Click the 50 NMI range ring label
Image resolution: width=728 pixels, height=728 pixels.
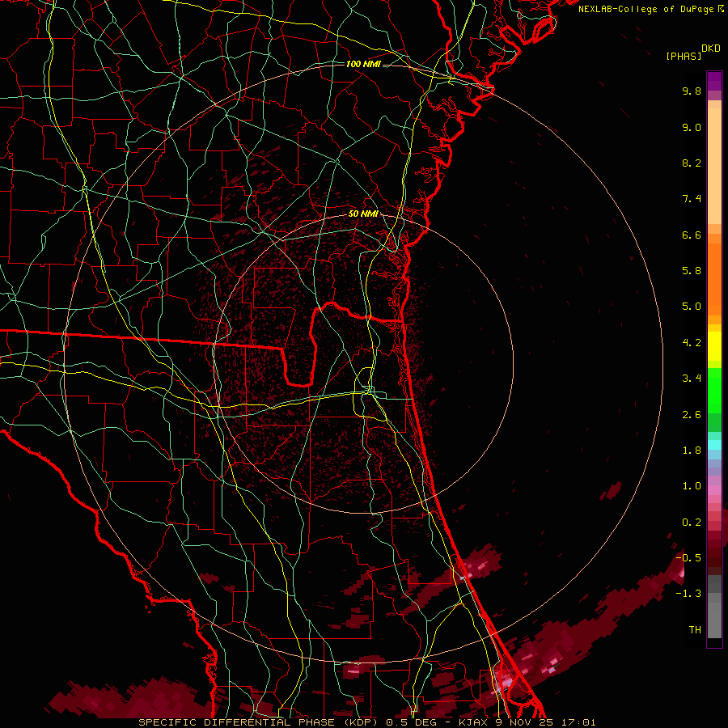coord(363,214)
